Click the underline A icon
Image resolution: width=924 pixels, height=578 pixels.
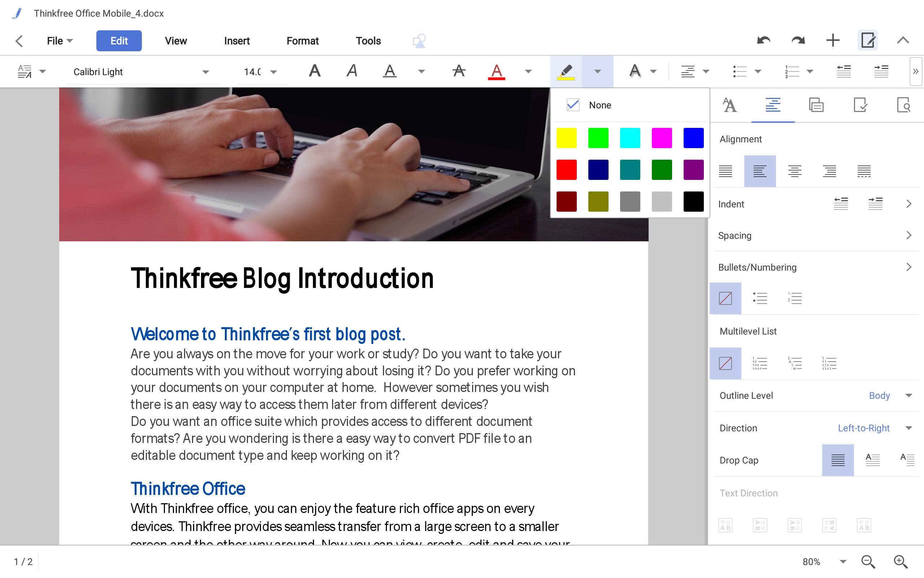[x=389, y=71]
